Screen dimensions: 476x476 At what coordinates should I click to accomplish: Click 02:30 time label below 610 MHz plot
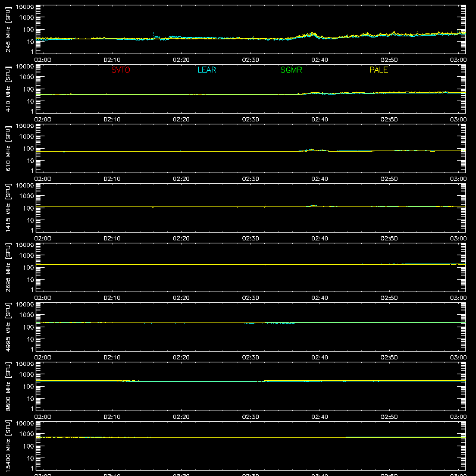[250, 179]
